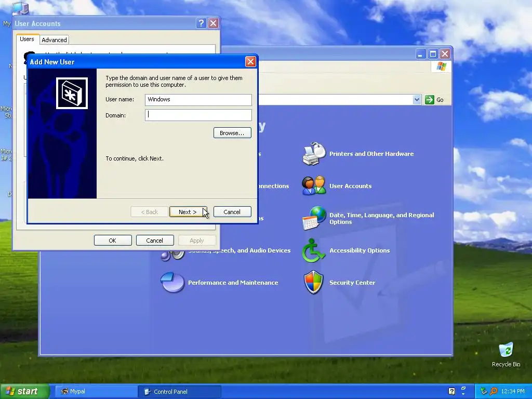
Task: Open help from User Accounts title bar
Action: point(201,23)
